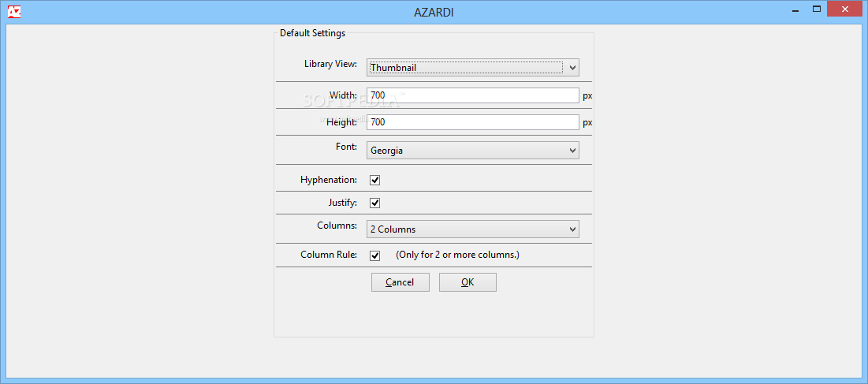Click the Width input field
This screenshot has height=384, width=868.
[473, 95]
